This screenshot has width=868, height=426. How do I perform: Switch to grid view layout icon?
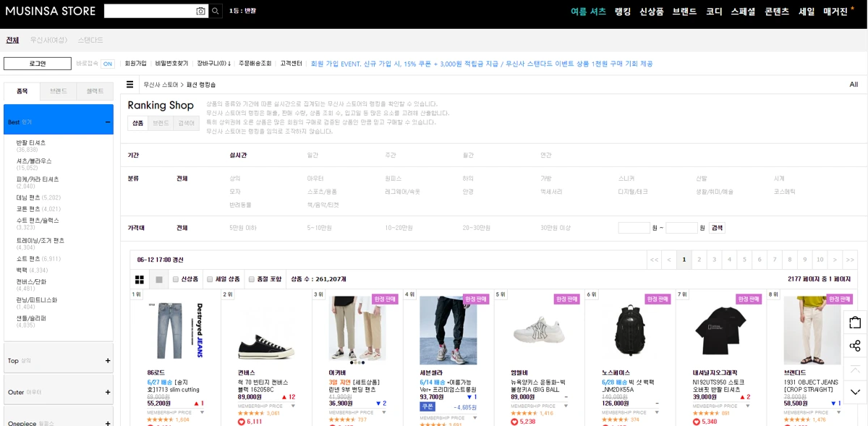140,279
